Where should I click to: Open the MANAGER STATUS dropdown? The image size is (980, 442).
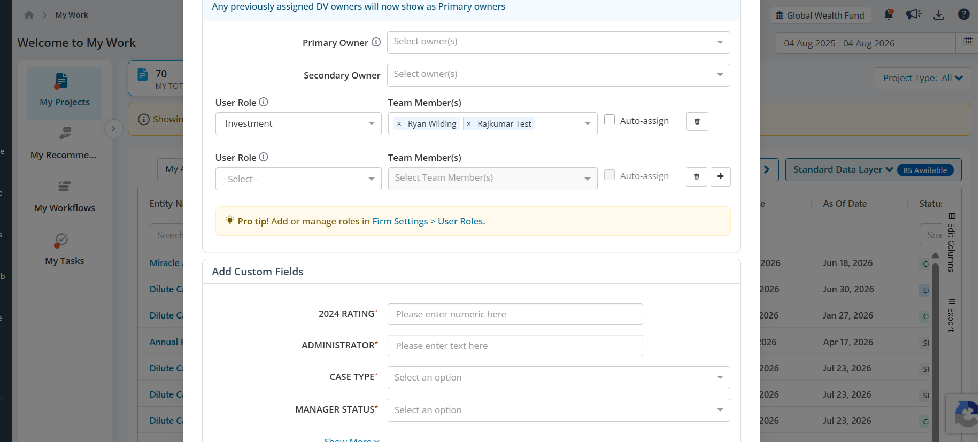point(559,410)
